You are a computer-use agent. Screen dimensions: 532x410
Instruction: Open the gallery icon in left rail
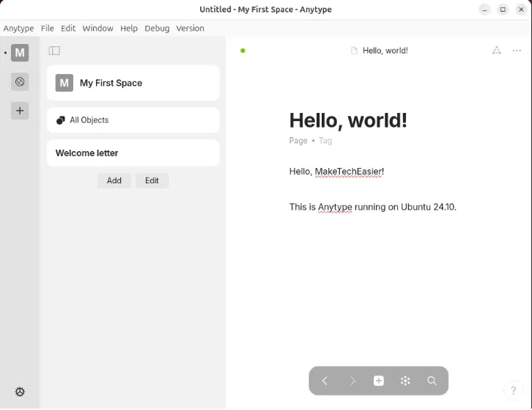coord(20,81)
